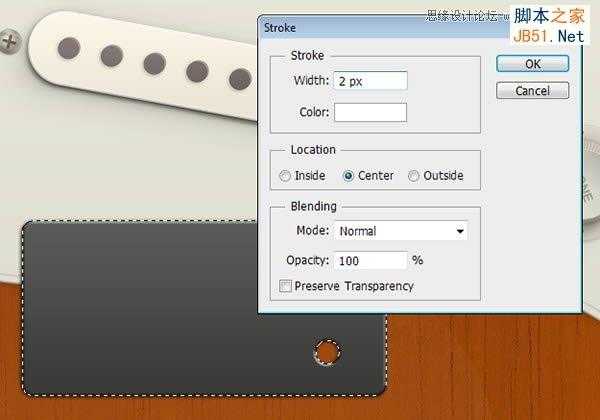The image size is (600, 420).
Task: Select the Inside location radio button
Action: tap(285, 176)
